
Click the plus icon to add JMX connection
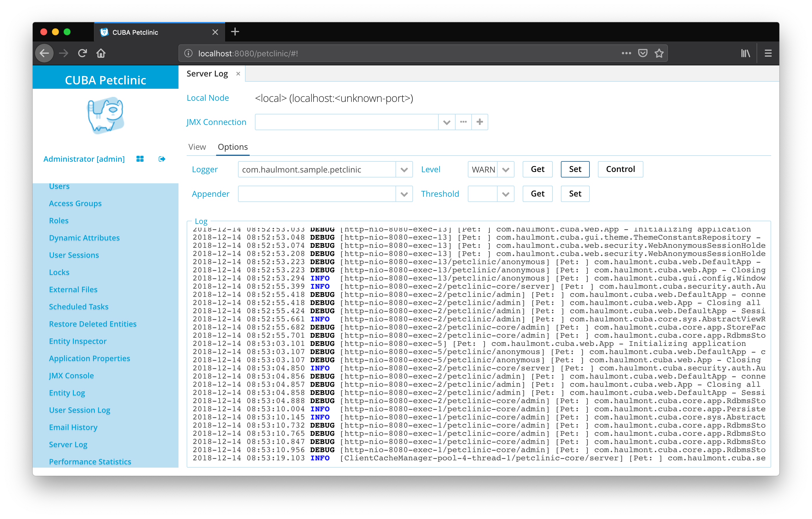point(480,122)
